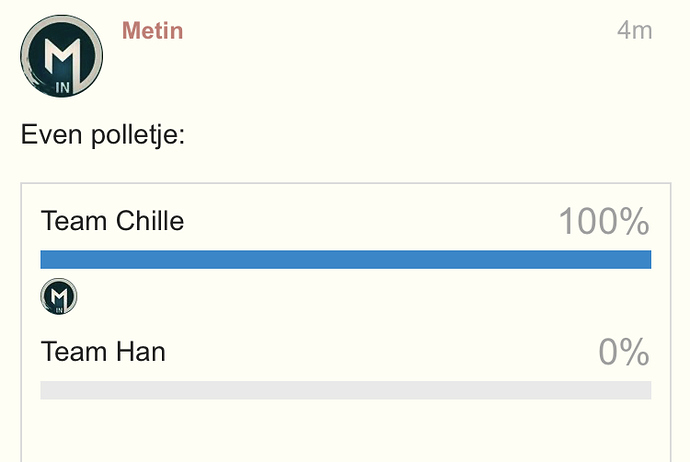The height and width of the screenshot is (462, 690).
Task: Open the Metin username link
Action: tap(152, 31)
